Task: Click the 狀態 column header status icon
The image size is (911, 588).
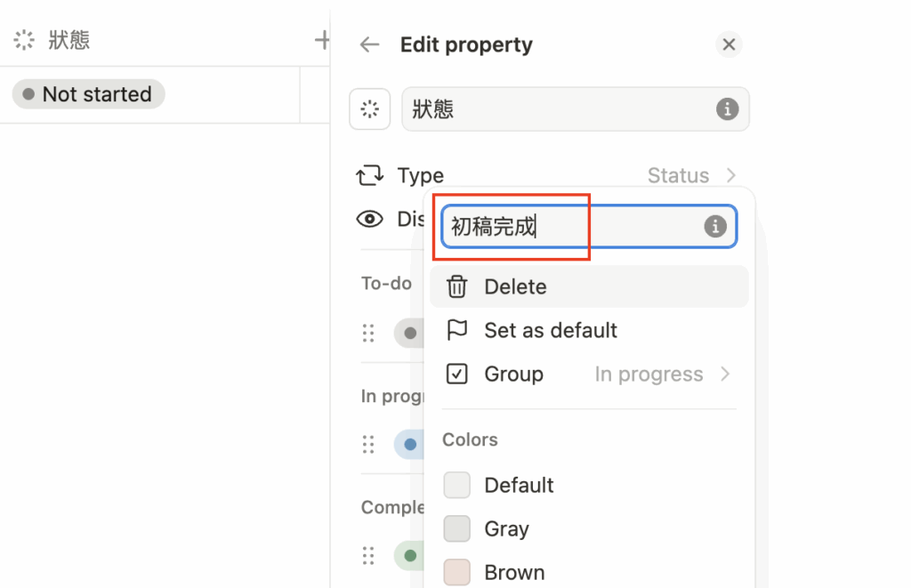Action: [x=24, y=40]
